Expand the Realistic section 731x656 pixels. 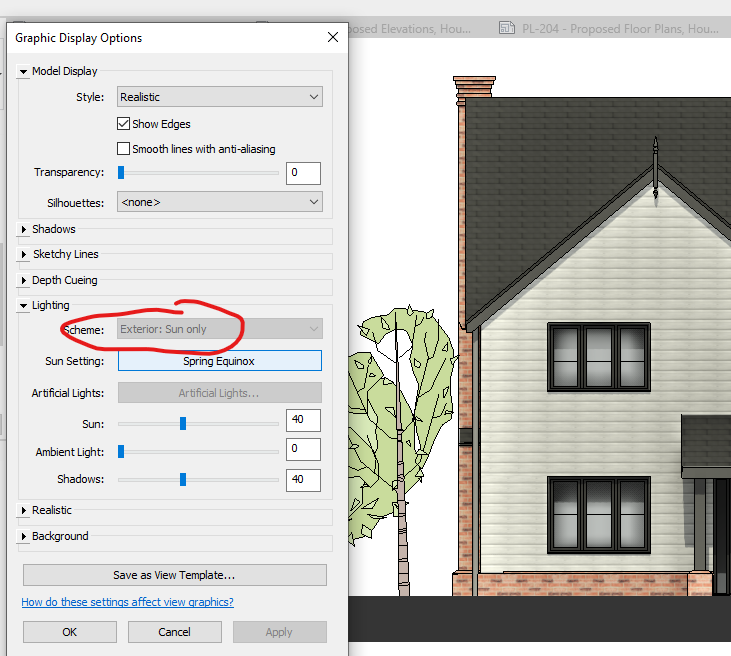pyautogui.click(x=23, y=511)
